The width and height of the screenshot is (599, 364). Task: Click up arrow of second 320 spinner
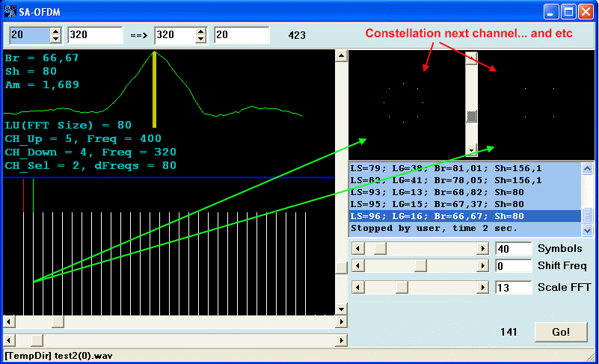(200, 31)
